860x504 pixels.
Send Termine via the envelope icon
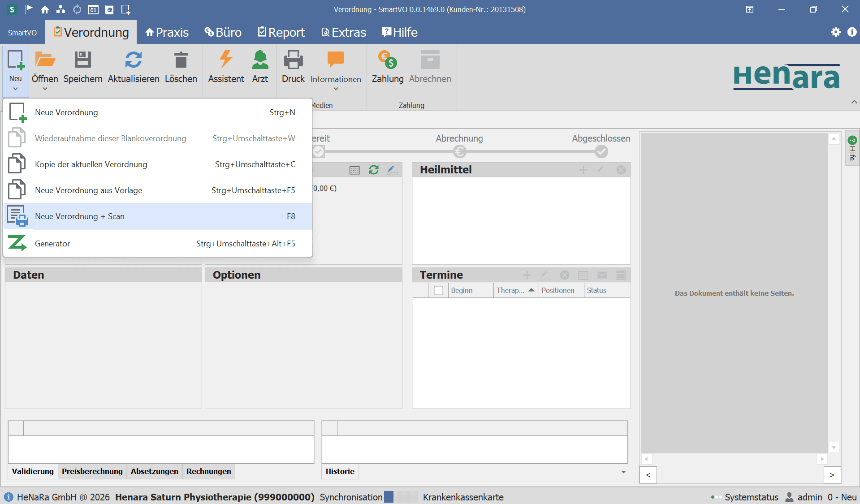[x=602, y=275]
